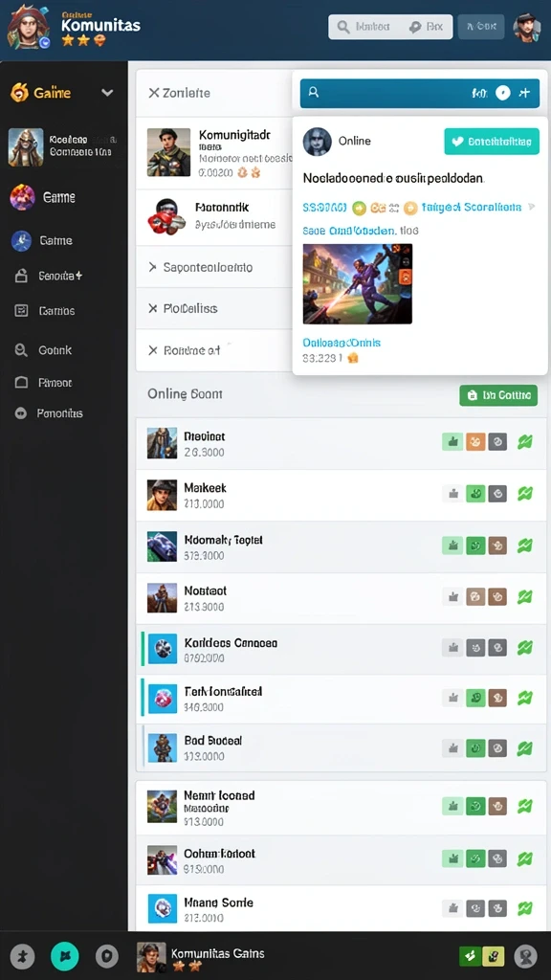
Task: Like the Maikeek row with thumbs-up
Action: click(452, 494)
